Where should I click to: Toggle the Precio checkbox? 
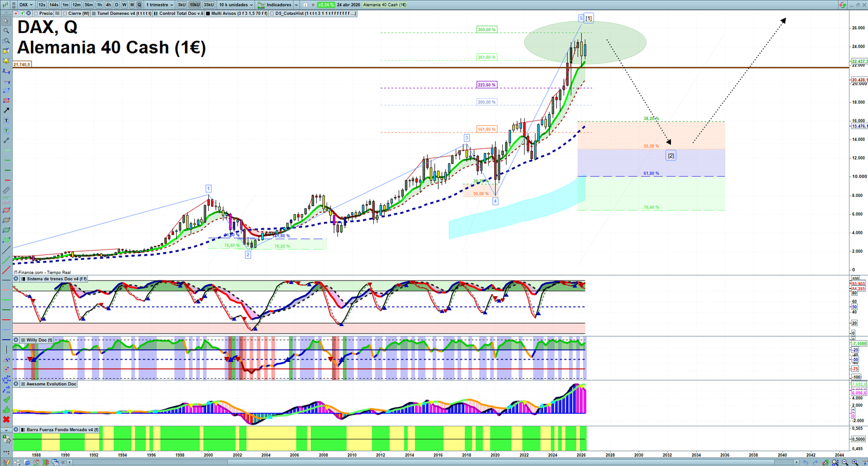point(36,14)
